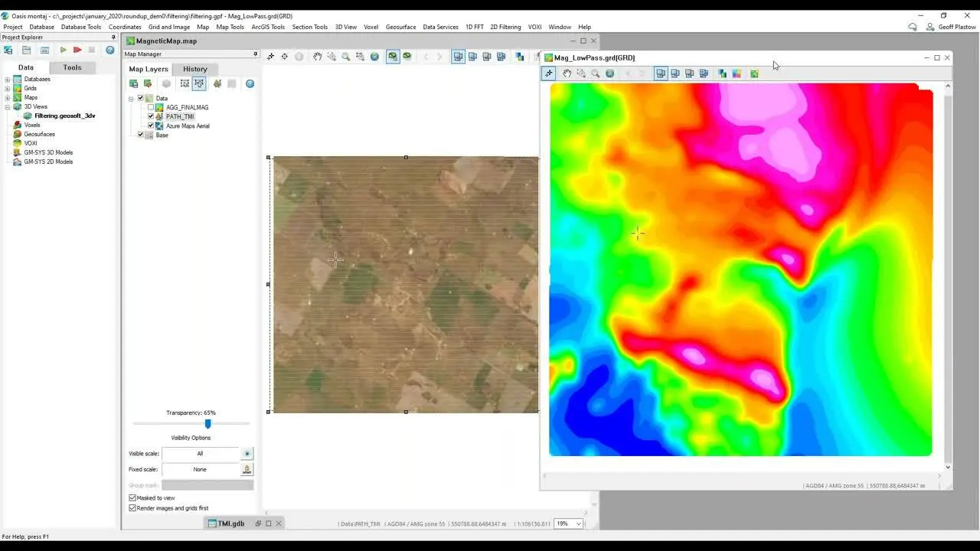Viewport: 980px width, 551px height.
Task: Collapse the Data group in Map Layers
Action: (x=131, y=98)
